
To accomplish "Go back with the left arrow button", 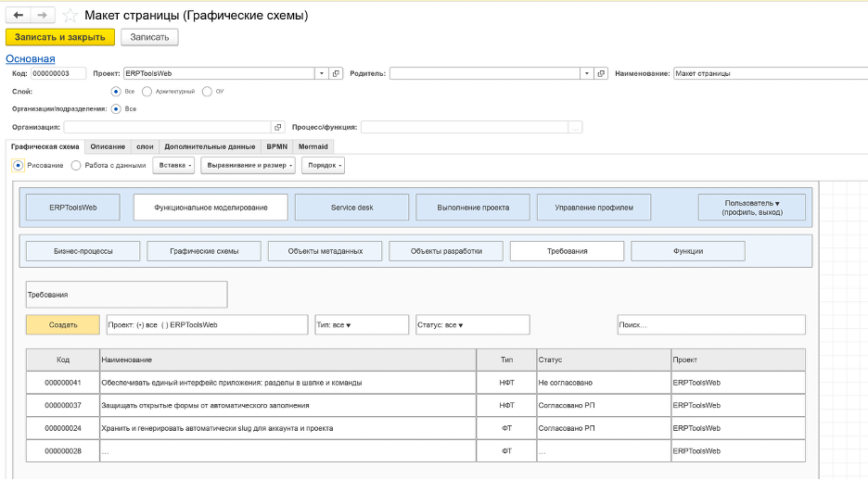I will 18,15.
